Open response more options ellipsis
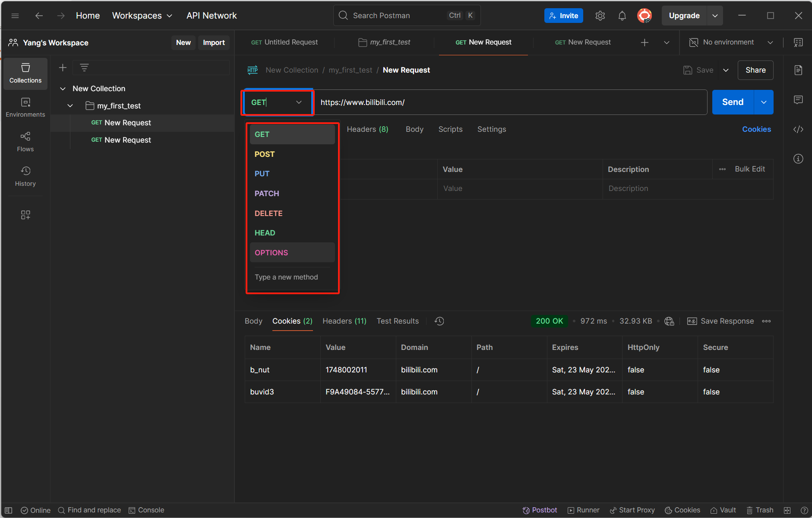The height and width of the screenshot is (518, 812). click(x=766, y=321)
